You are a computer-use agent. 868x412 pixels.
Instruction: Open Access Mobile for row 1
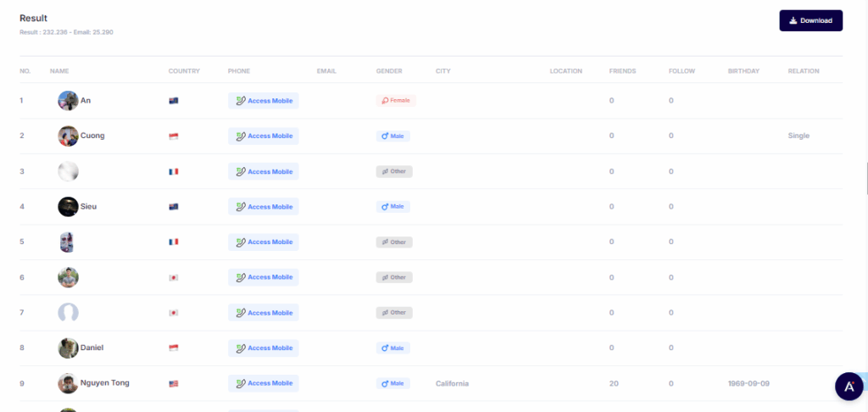pyautogui.click(x=264, y=101)
